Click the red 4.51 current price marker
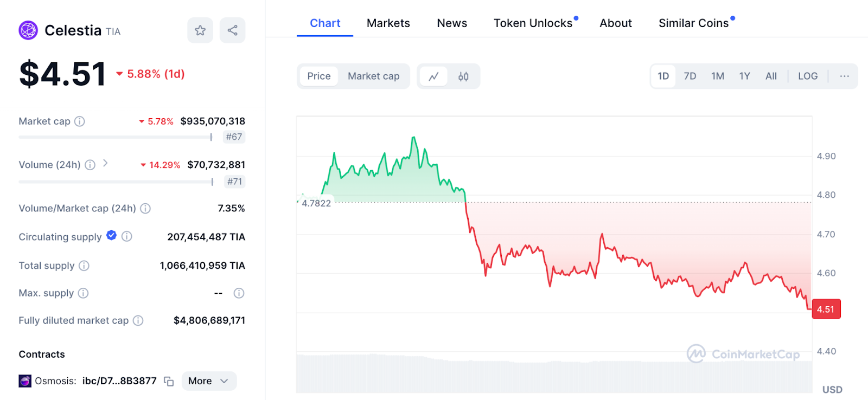The image size is (868, 400). pyautogui.click(x=826, y=309)
